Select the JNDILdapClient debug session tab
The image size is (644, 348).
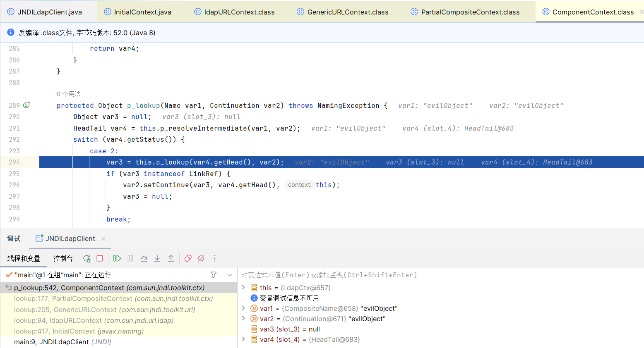(70, 238)
